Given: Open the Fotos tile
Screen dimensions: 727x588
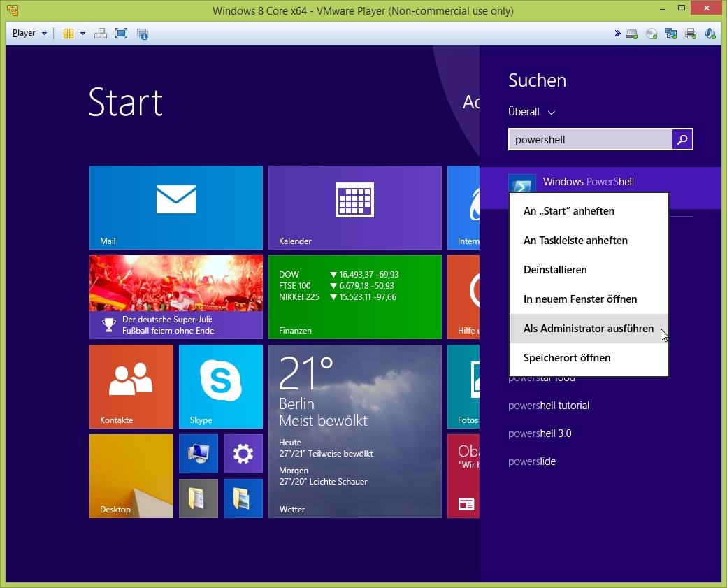Looking at the screenshot, I should coord(463,386).
